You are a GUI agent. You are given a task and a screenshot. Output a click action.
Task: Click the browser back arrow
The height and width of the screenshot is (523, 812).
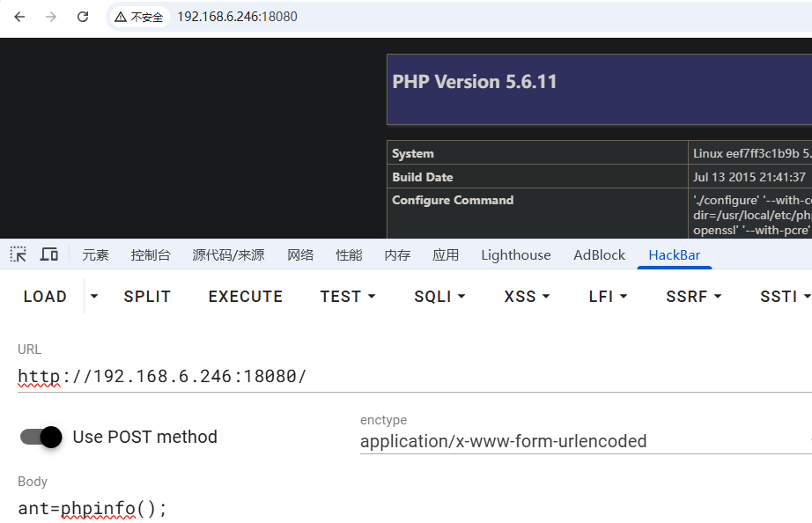pyautogui.click(x=19, y=17)
